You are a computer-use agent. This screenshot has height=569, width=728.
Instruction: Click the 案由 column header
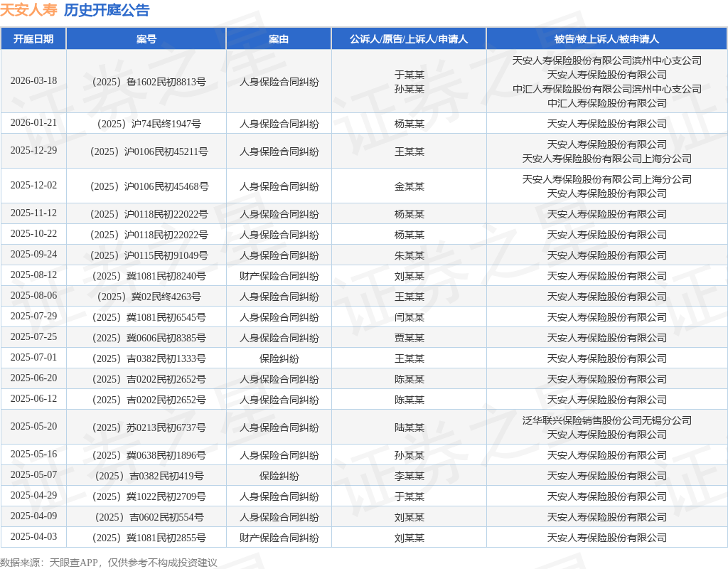279,39
